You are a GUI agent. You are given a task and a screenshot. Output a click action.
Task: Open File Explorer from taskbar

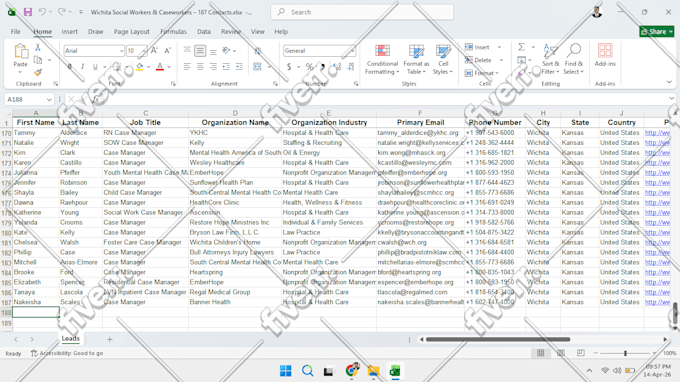(x=373, y=371)
